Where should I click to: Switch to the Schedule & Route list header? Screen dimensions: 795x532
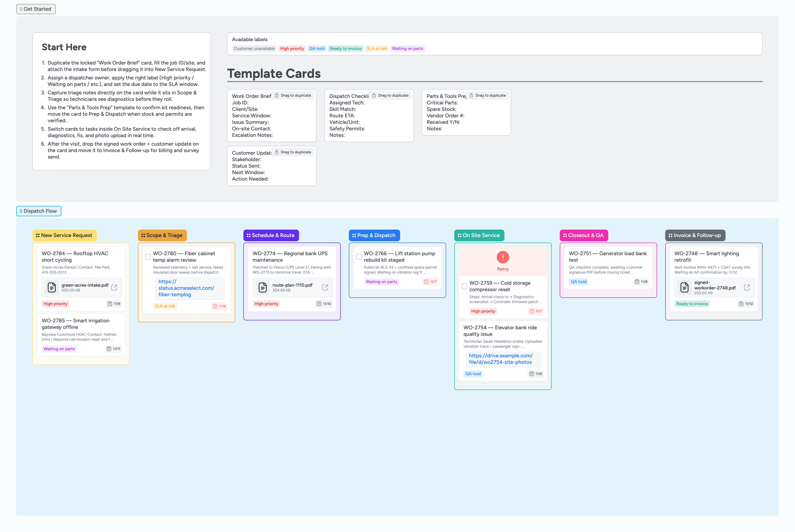point(271,235)
